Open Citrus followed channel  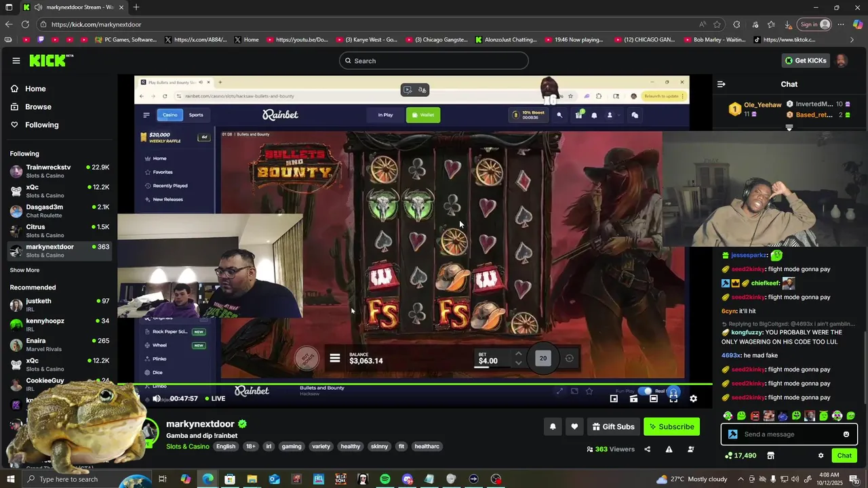pos(60,230)
